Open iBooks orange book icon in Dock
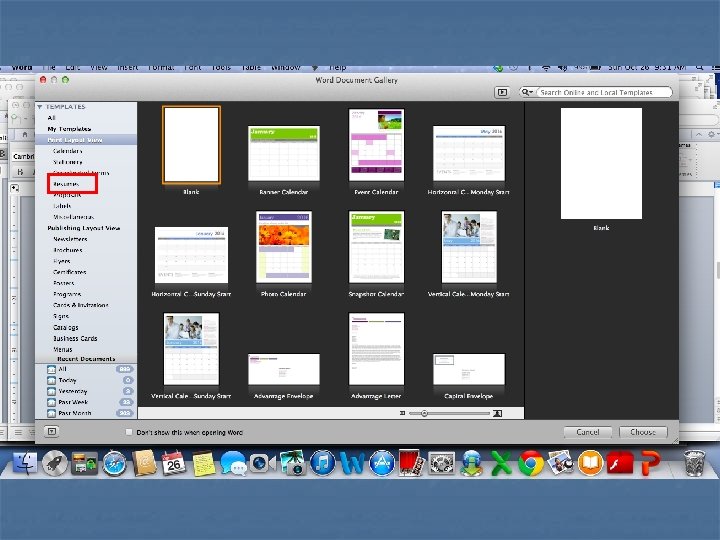720x540 pixels. [x=590, y=463]
